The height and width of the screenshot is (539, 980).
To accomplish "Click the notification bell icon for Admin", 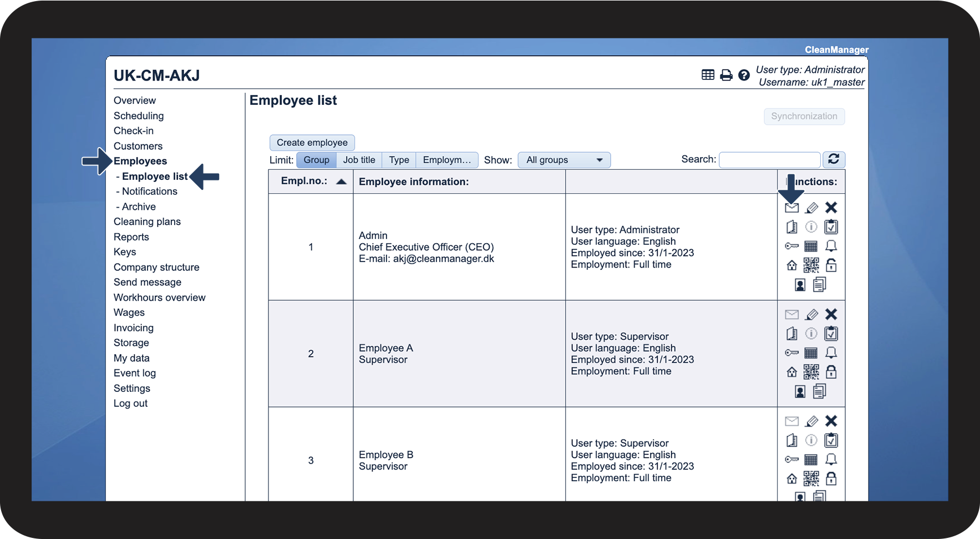I will point(831,246).
